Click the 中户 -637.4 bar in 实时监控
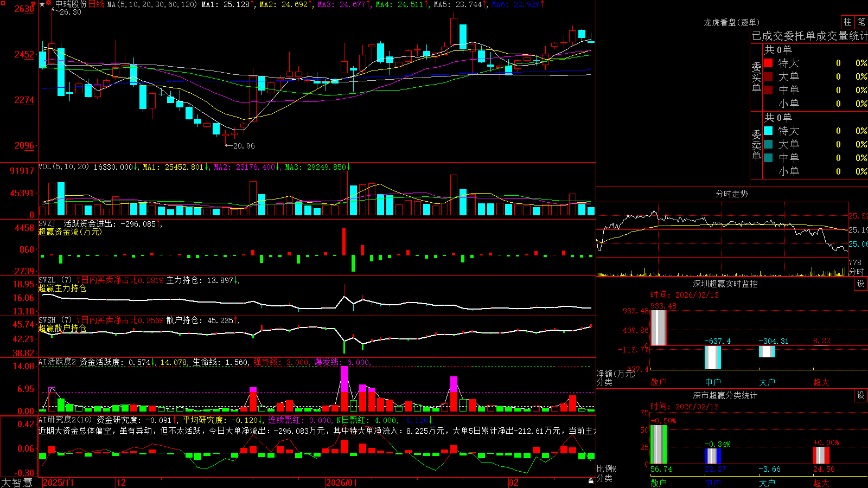Screen dimensions: 868x488 coord(713,358)
